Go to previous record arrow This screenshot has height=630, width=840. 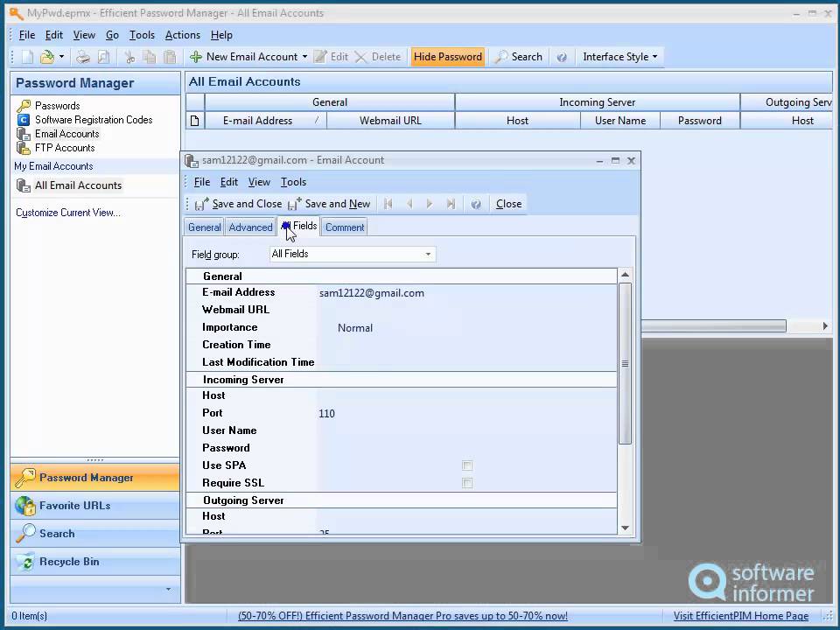coord(409,204)
